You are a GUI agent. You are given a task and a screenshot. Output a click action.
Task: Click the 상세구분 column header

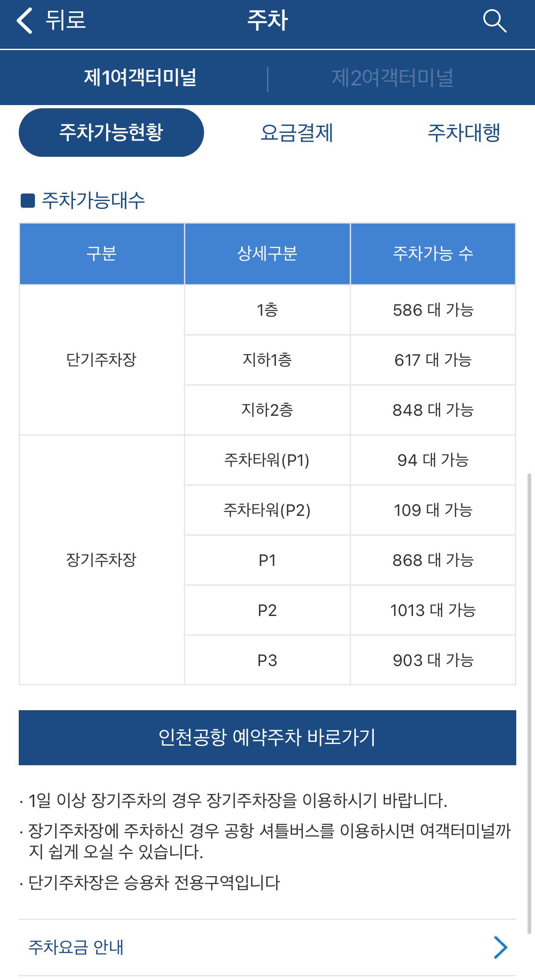(267, 254)
